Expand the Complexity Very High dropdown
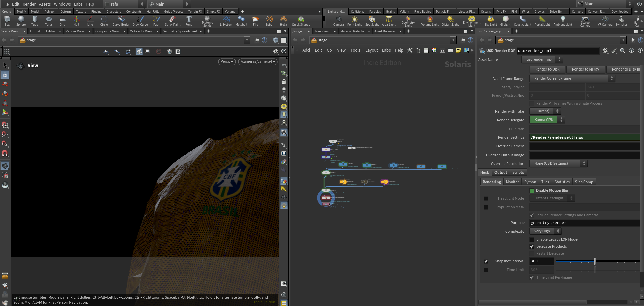 coord(545,231)
